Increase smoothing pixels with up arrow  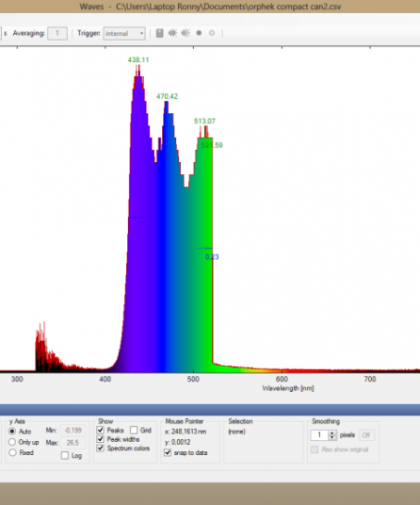332,432
